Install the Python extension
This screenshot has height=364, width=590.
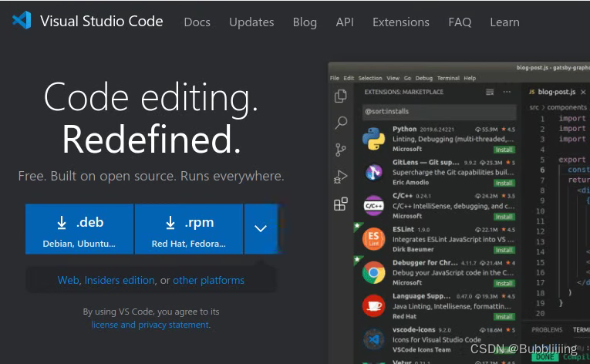coord(504,150)
